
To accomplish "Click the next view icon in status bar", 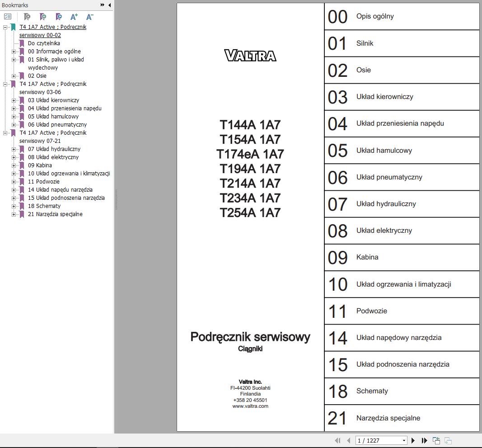I will [x=448, y=441].
